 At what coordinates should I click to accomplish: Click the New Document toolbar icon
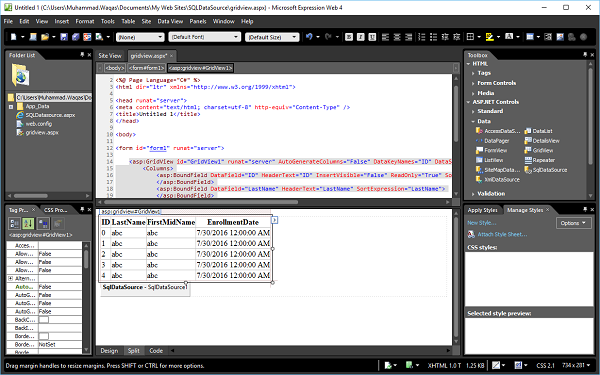point(14,37)
